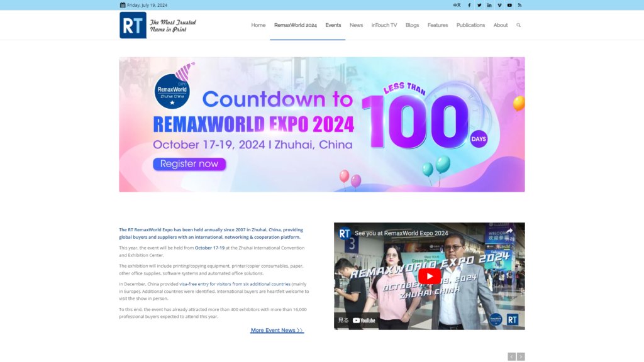Click the RT channel avatar on video
The width and height of the screenshot is (644, 362).
[344, 233]
